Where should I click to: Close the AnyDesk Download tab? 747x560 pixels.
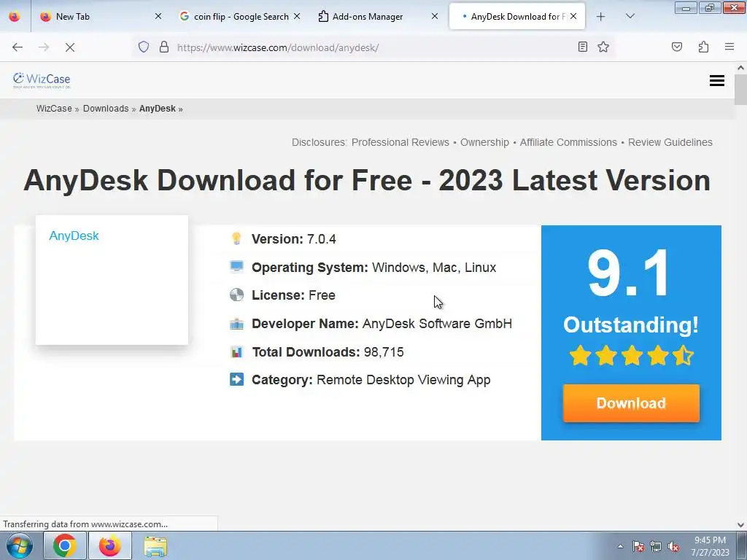pos(573,16)
